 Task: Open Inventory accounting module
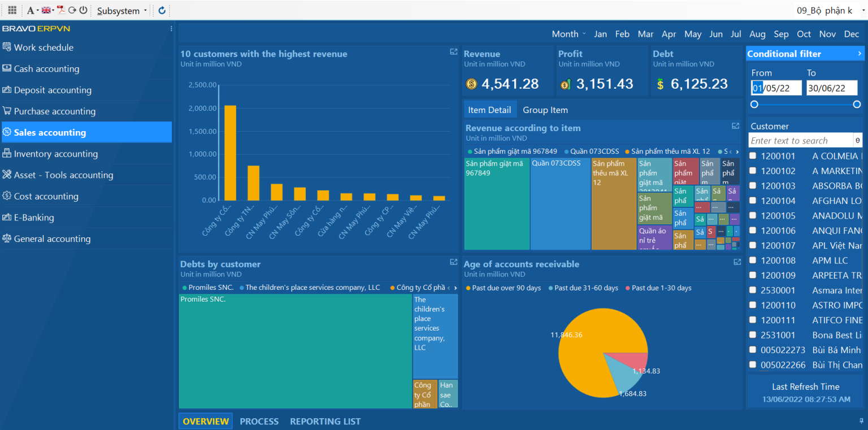point(55,154)
